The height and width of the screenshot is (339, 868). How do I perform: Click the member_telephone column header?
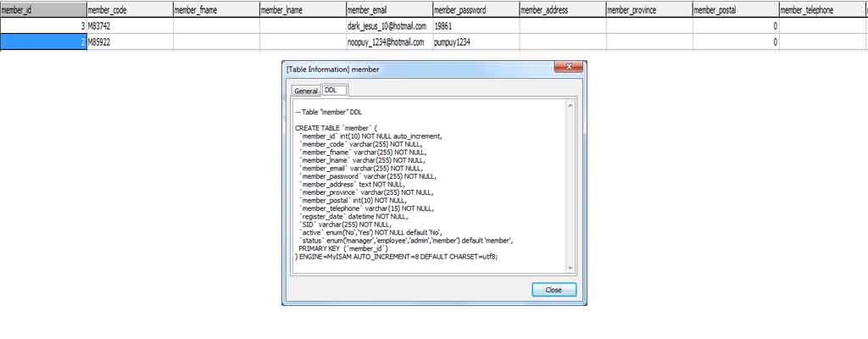tap(822, 10)
